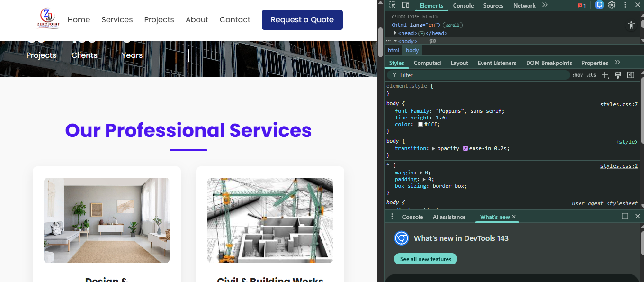644x282 pixels.
Task: Open the customize DevTools three-dot menu
Action: click(625, 5)
